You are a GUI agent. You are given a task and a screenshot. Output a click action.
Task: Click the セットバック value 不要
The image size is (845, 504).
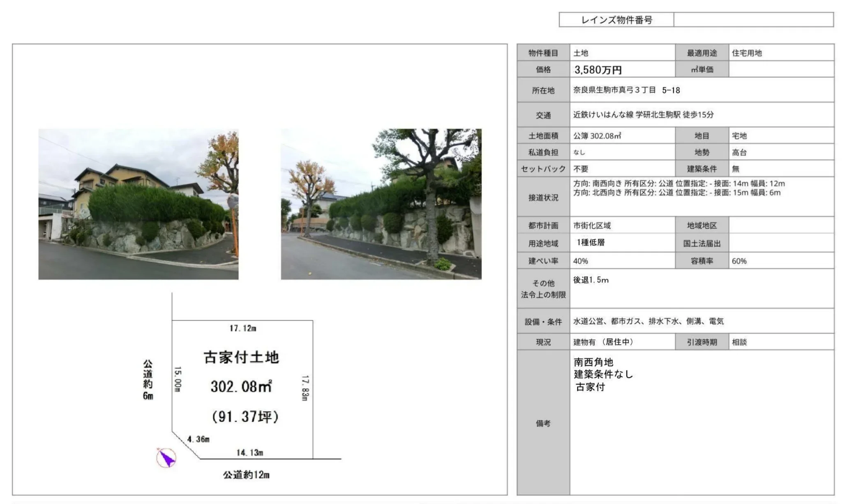tap(581, 169)
